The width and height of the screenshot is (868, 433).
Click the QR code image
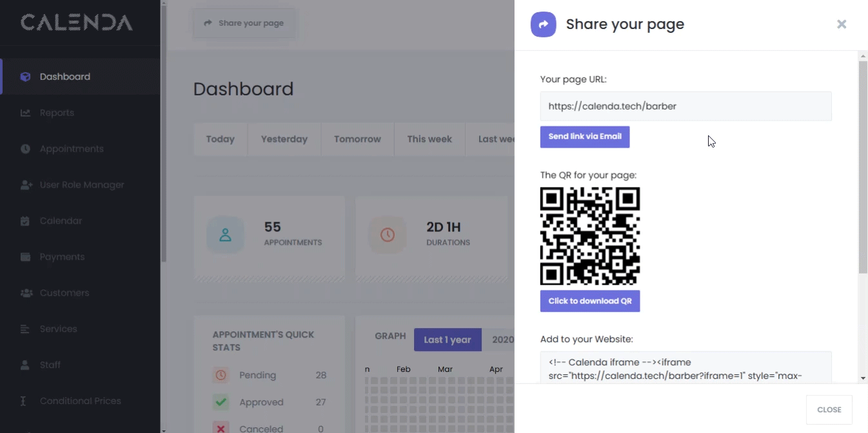[x=589, y=236]
